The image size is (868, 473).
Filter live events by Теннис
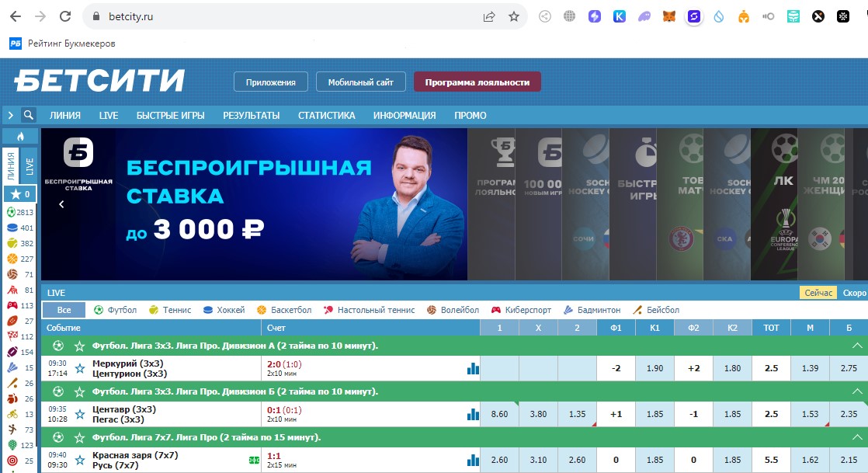tap(170, 310)
